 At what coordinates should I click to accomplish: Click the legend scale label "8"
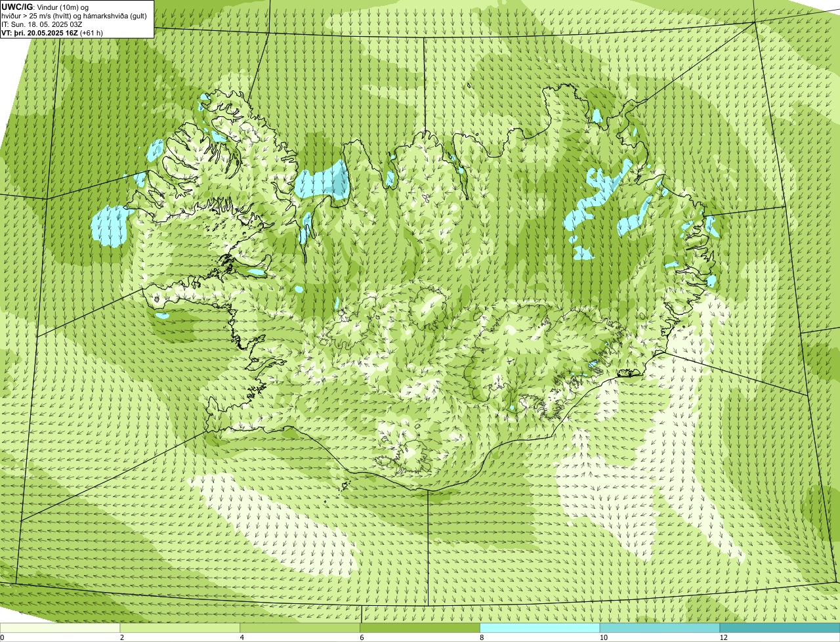(x=482, y=637)
